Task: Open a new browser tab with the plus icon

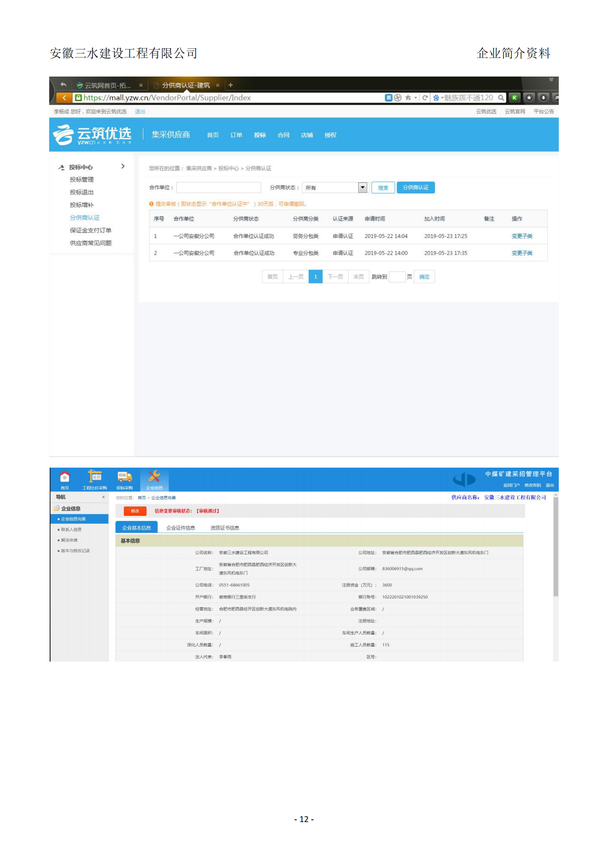Action: (x=231, y=85)
